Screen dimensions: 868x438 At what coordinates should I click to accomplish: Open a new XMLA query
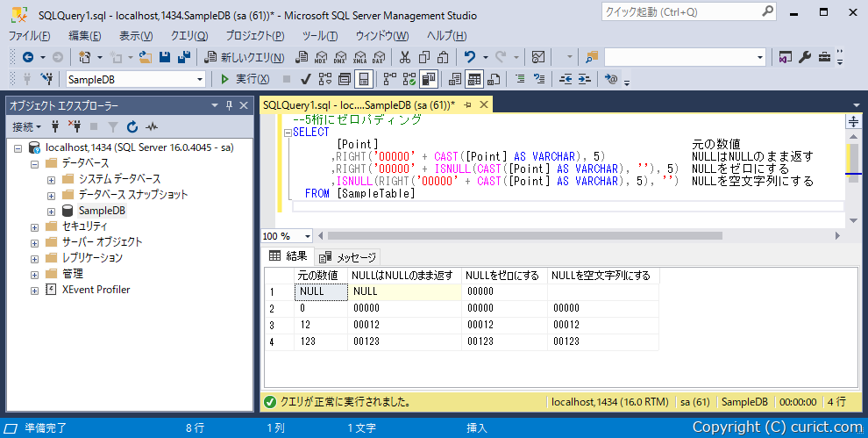(x=359, y=57)
